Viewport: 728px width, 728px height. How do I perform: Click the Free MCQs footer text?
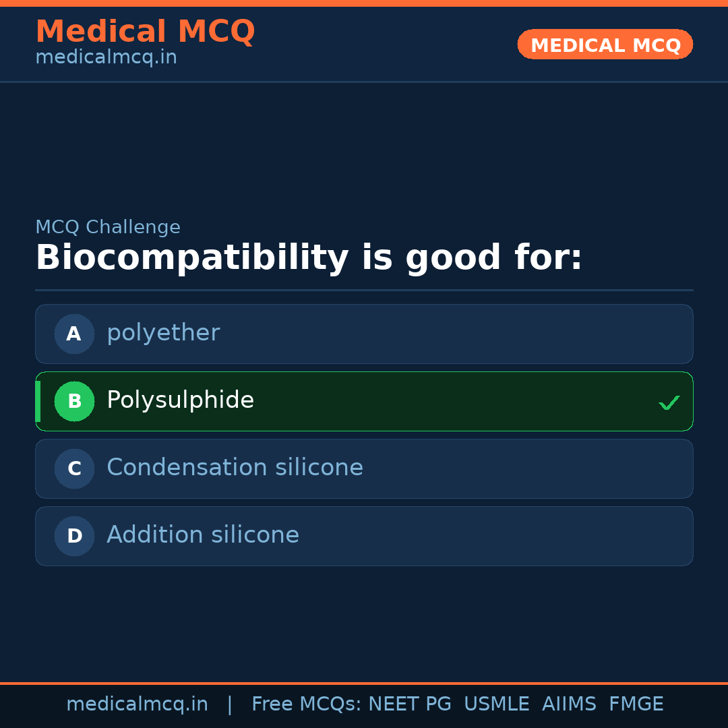(x=306, y=704)
